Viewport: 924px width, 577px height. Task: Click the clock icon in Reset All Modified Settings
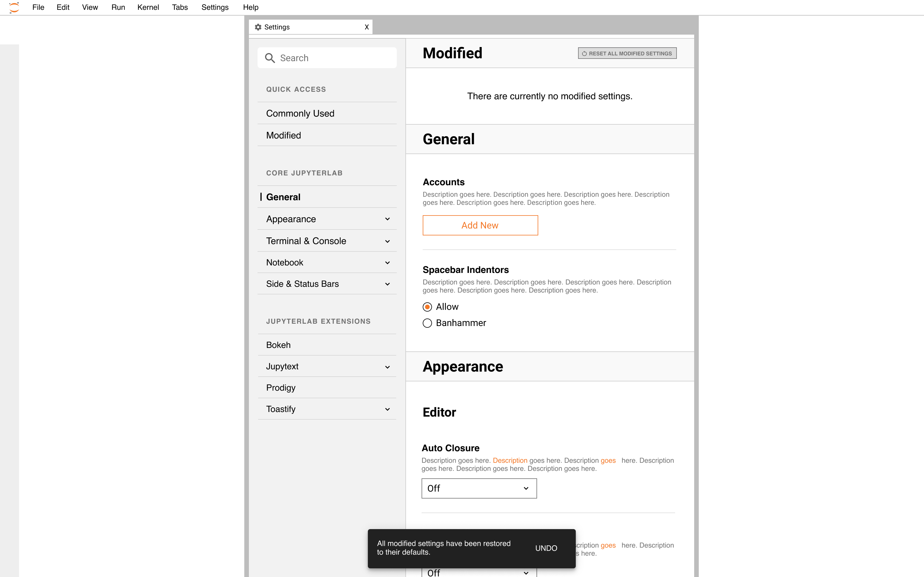584,53
